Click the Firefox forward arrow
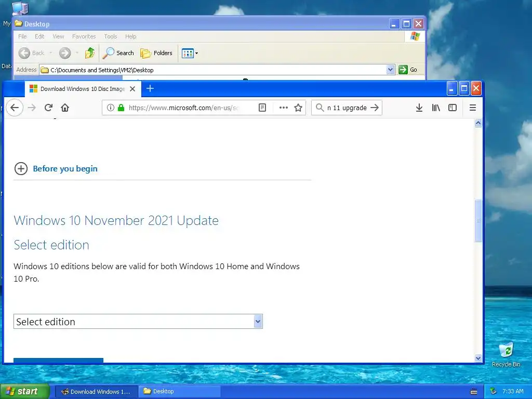 point(32,108)
